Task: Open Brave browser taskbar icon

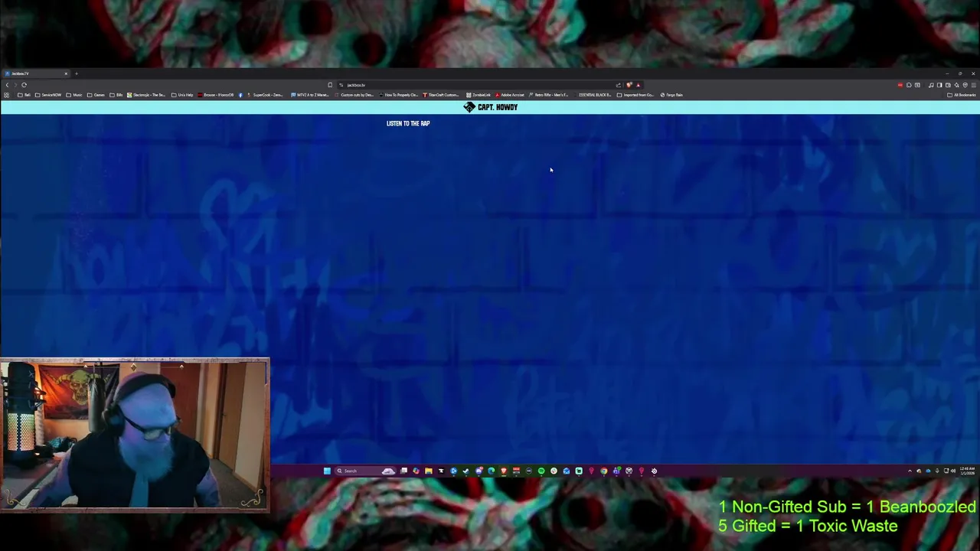Action: pyautogui.click(x=504, y=471)
